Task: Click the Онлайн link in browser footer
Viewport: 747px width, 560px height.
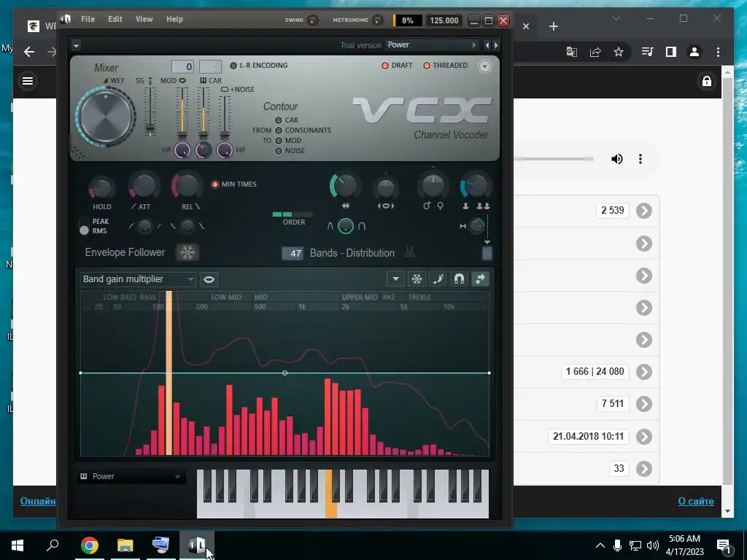Action: click(38, 501)
